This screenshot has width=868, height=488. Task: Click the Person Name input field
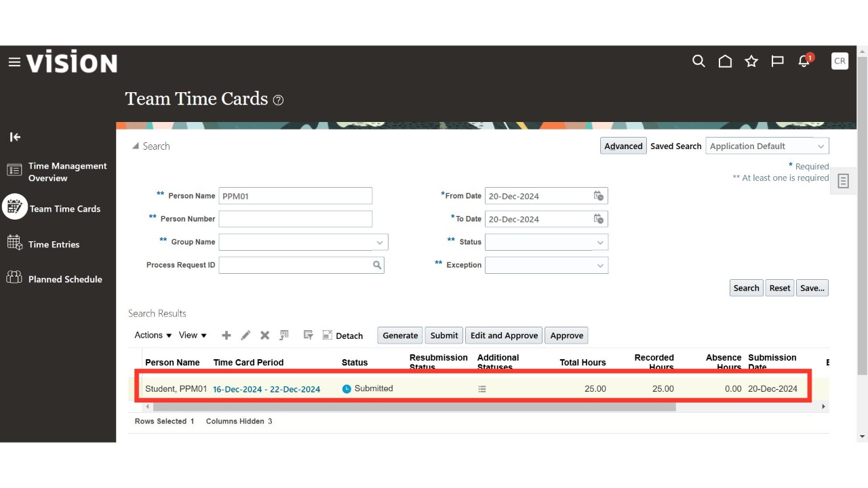(296, 196)
